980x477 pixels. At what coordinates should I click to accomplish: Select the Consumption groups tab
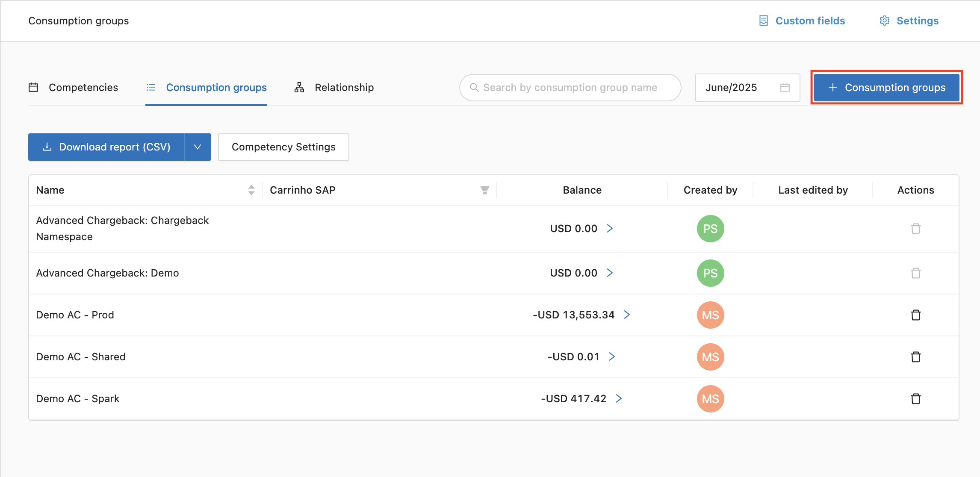pos(207,88)
